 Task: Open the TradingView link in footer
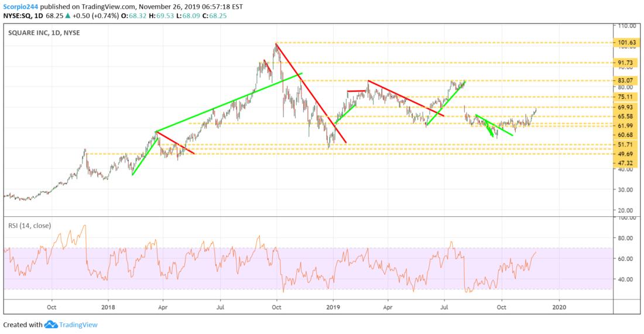[78, 325]
